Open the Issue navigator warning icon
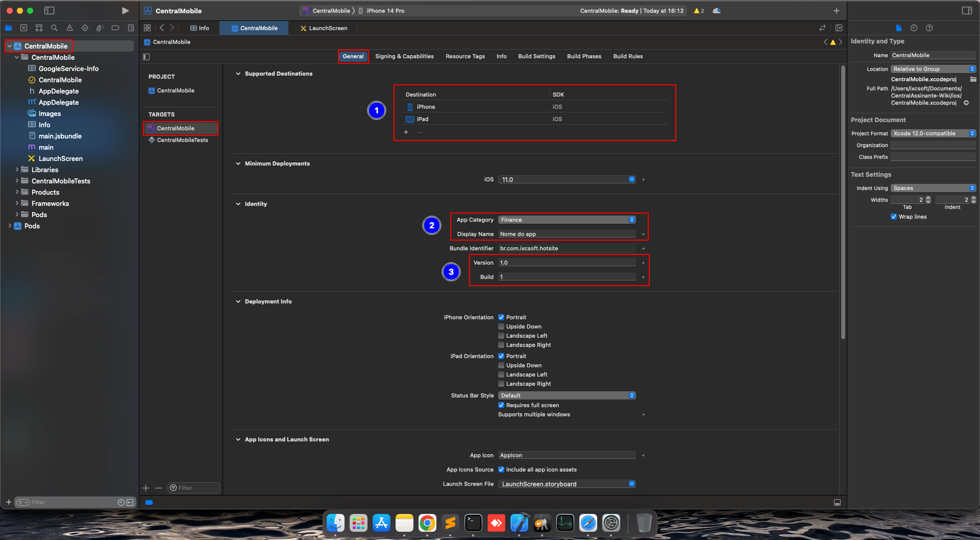Viewport: 980px width, 540px height. pos(69,28)
